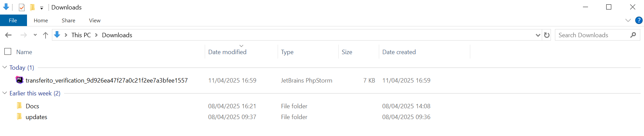Go back with the back arrow
Viewport: 644px width, 136px height.
[x=8, y=35]
